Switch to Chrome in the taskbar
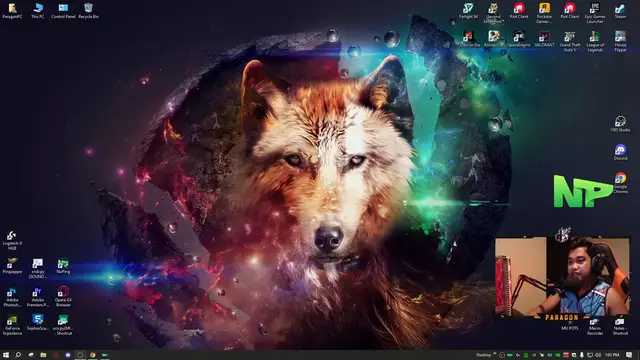 pos(93,355)
